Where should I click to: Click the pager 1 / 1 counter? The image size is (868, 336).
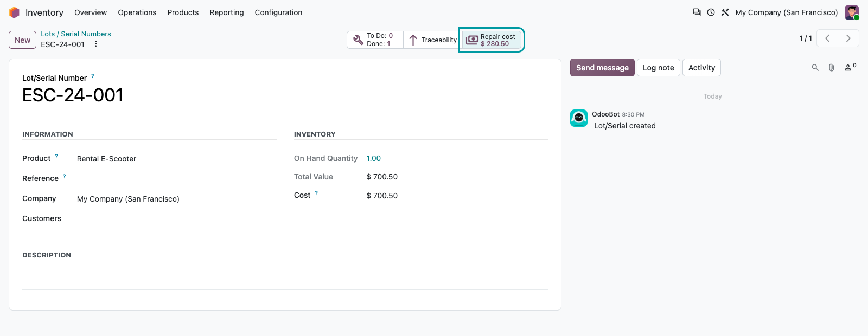(x=806, y=38)
